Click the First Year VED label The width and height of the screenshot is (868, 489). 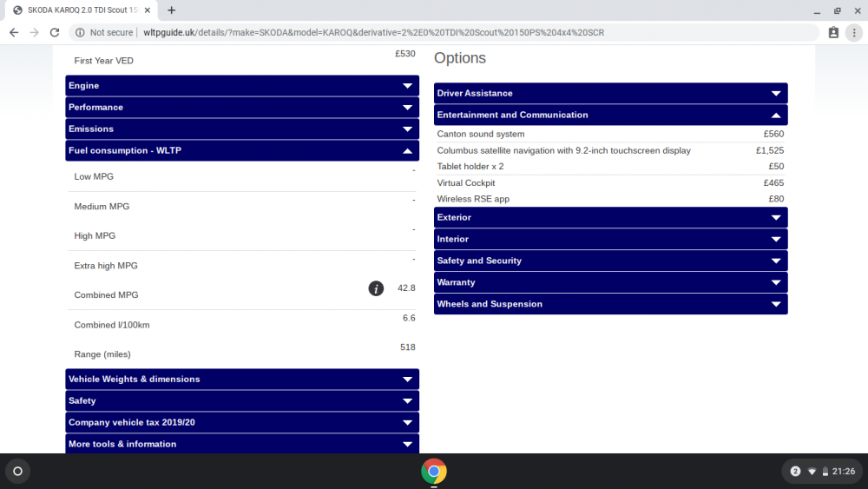[103, 61]
